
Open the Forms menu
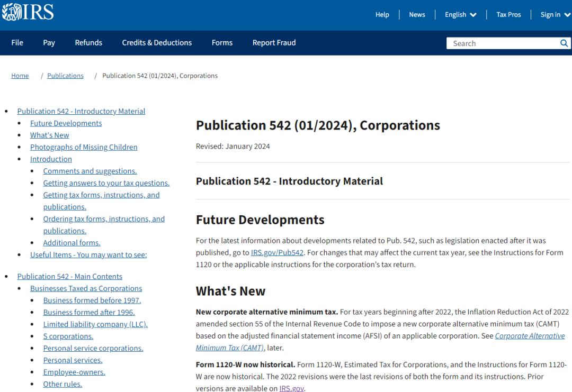pos(222,43)
